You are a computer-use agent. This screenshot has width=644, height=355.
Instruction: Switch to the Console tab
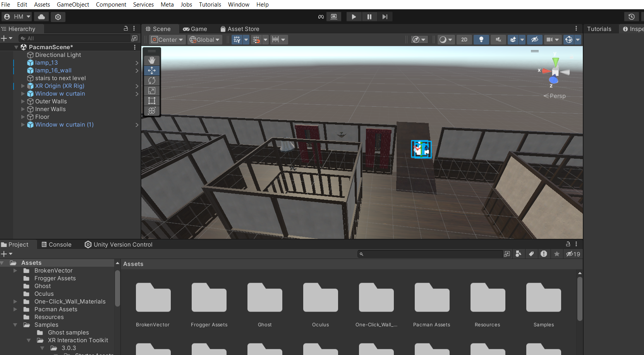tap(57, 245)
